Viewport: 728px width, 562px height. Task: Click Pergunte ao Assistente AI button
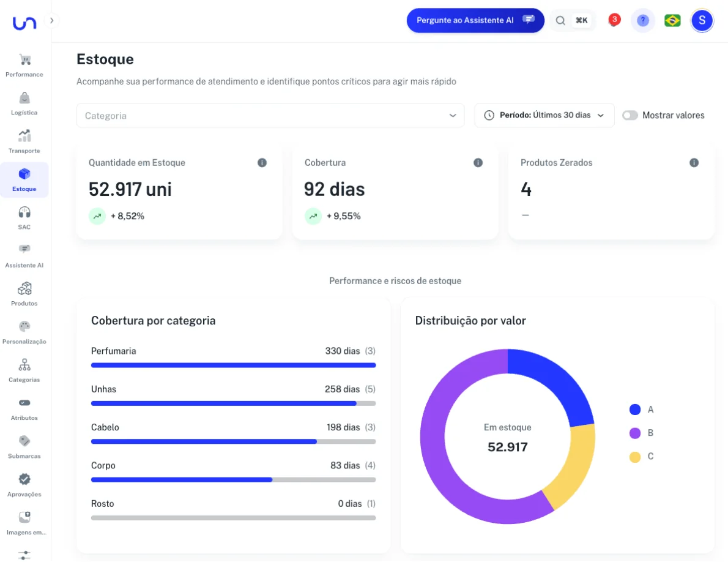pos(475,20)
